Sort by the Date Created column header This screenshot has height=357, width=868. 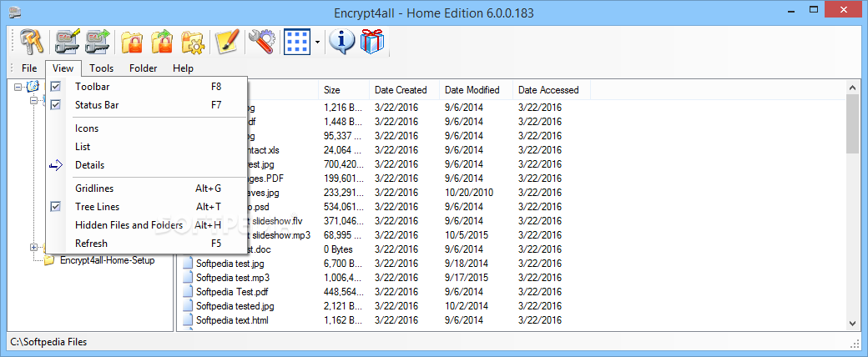(404, 89)
